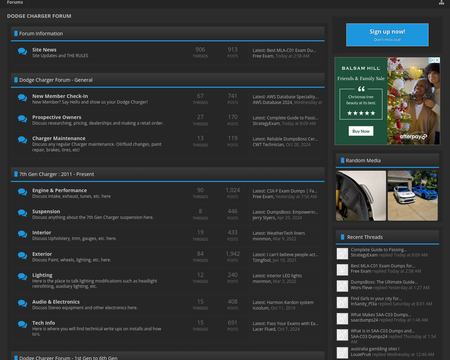Open the Site News forum
The width and height of the screenshot is (450, 360).
[44, 50]
